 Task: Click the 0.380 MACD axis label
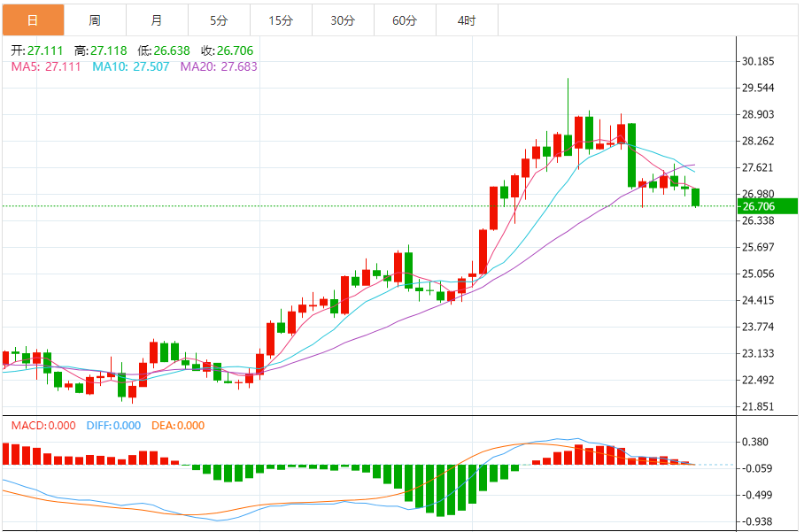point(754,442)
